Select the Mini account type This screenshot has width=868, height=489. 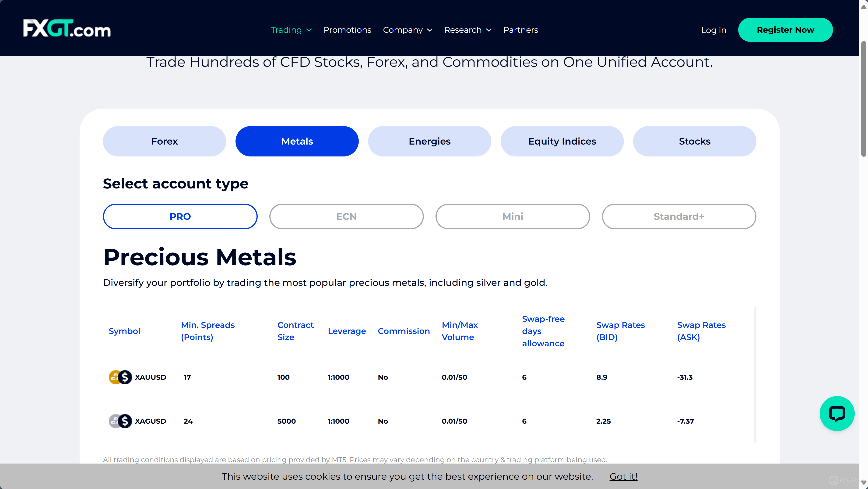[x=513, y=216]
